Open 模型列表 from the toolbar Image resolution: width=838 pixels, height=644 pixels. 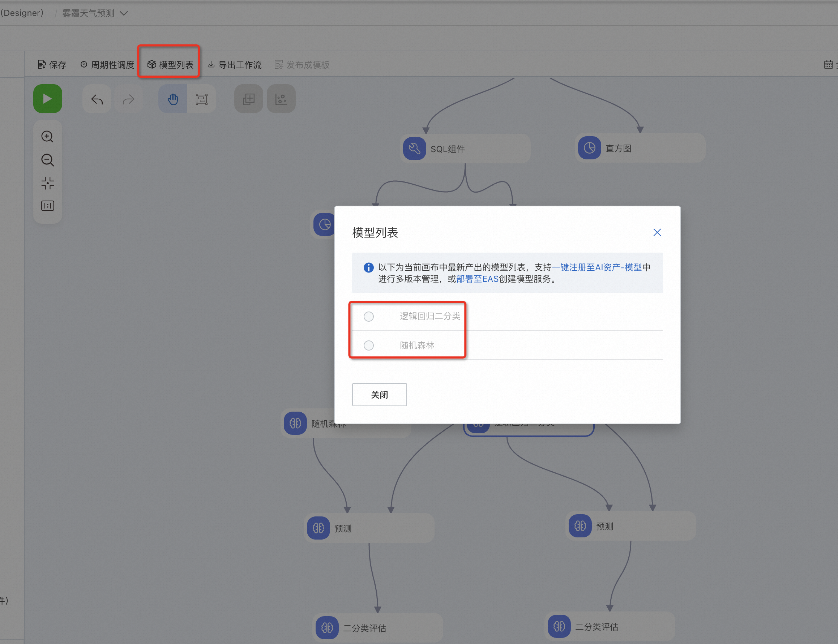pyautogui.click(x=170, y=65)
